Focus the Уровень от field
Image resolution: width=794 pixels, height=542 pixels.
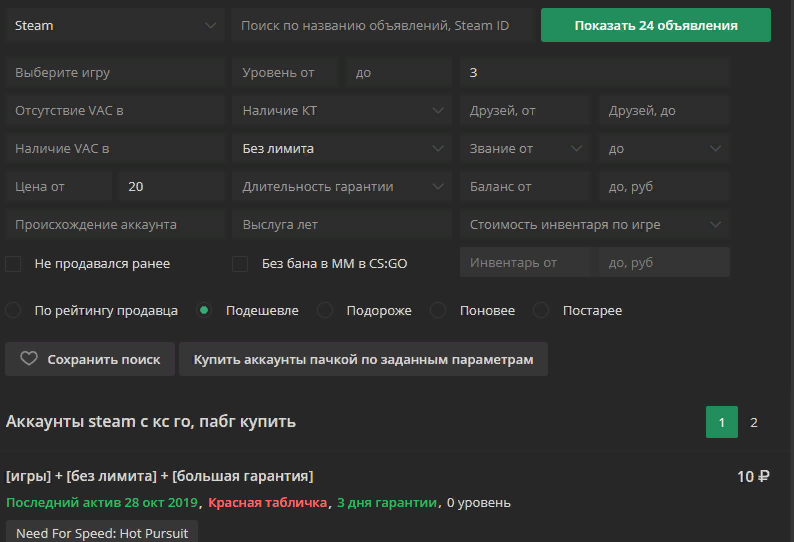[x=285, y=72]
